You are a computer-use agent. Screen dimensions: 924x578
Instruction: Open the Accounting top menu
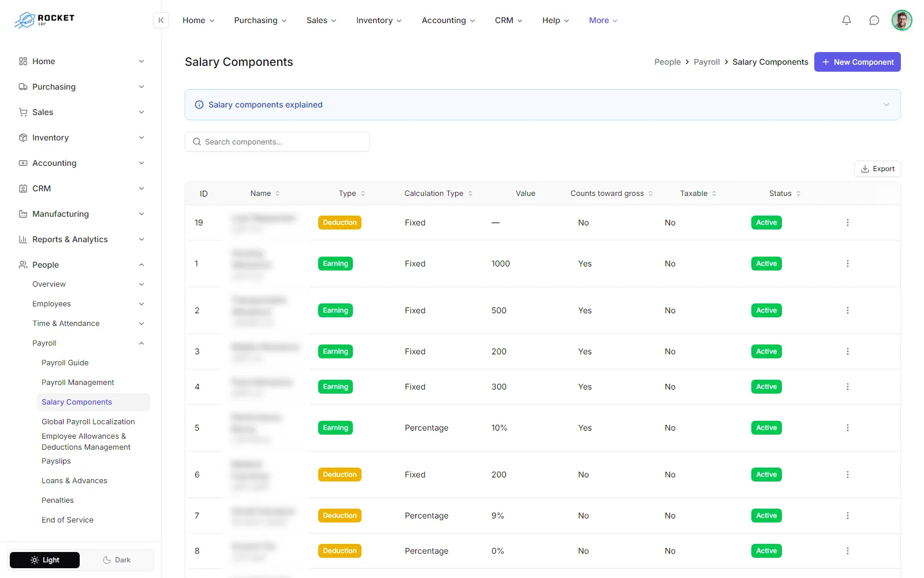click(x=448, y=20)
